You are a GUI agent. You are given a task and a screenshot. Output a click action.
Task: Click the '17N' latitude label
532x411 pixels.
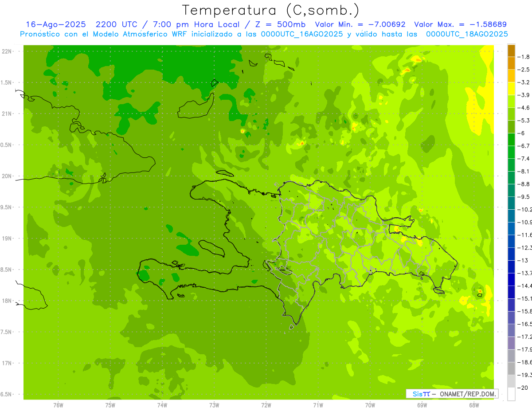pyautogui.click(x=7, y=363)
